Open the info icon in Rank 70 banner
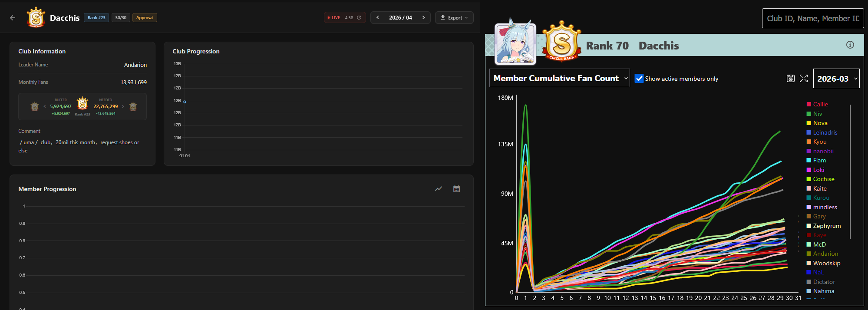 pos(850,45)
